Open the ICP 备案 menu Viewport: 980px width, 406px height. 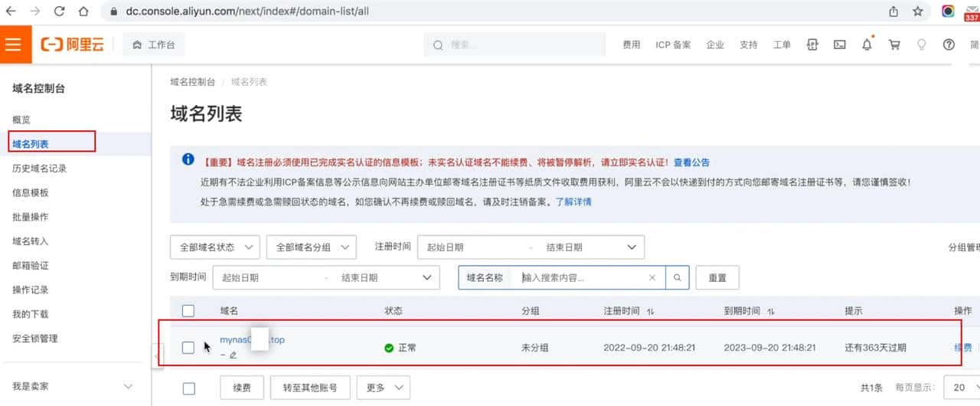point(673,45)
